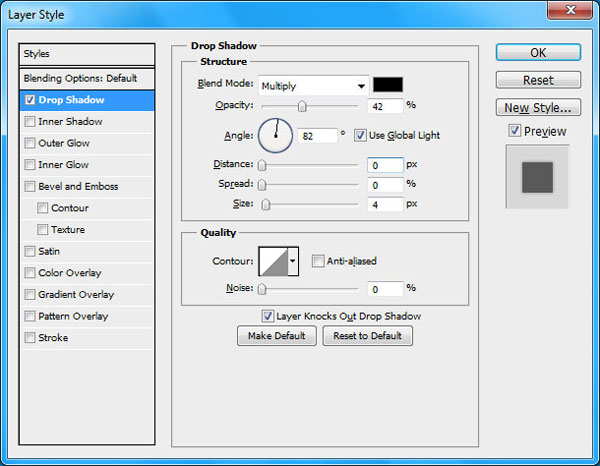The image size is (600, 466).
Task: Select the Bevel and Emboss label
Action: [78, 186]
